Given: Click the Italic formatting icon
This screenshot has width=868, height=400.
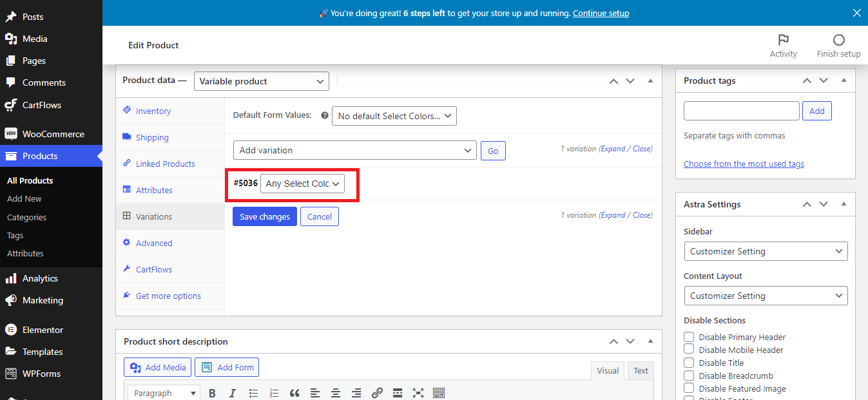Looking at the screenshot, I should click(233, 393).
